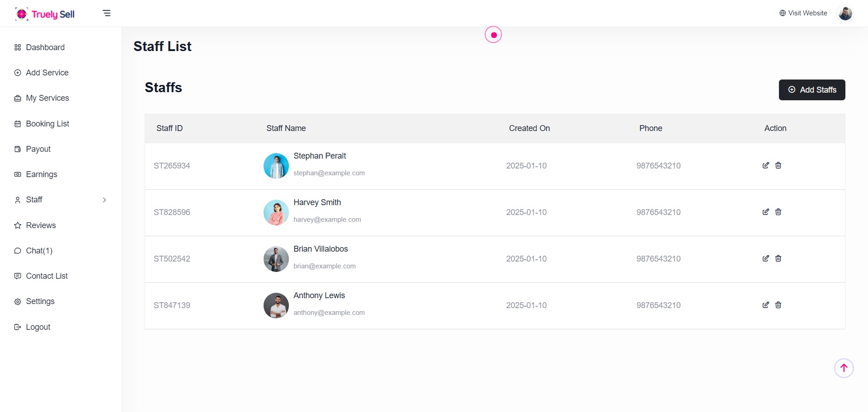868x412 pixels.
Task: Open the user profile avatar menu
Action: pos(845,13)
